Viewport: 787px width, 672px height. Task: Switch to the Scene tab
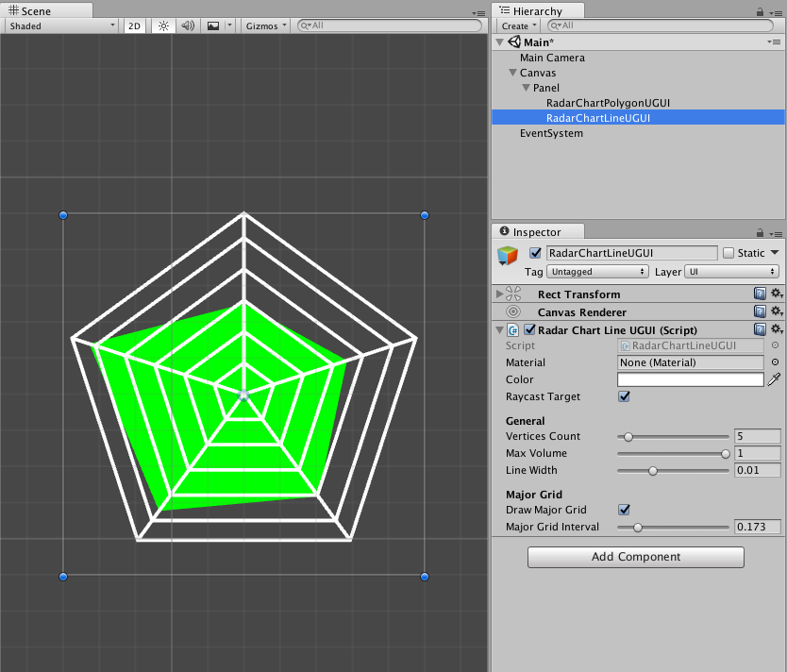30,11
